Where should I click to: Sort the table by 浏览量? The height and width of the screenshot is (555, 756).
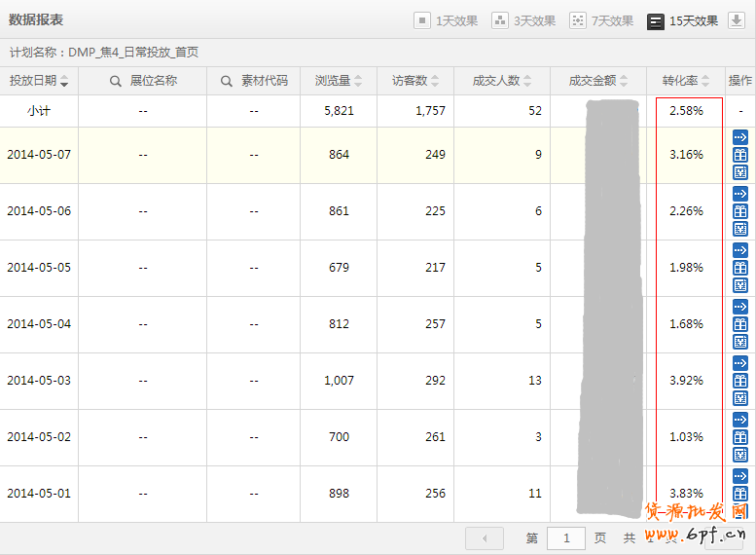[x=339, y=81]
